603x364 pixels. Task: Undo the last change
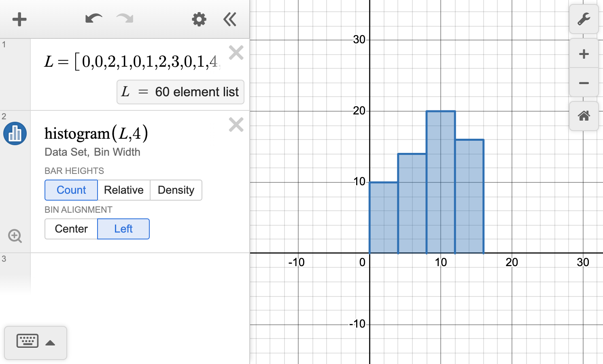pos(93,19)
